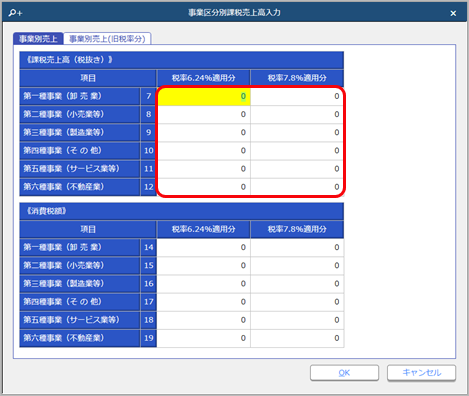This screenshot has width=469, height=396.
Task: Click 第一種事業（卸売業）label in row 7
Action: click(80, 96)
